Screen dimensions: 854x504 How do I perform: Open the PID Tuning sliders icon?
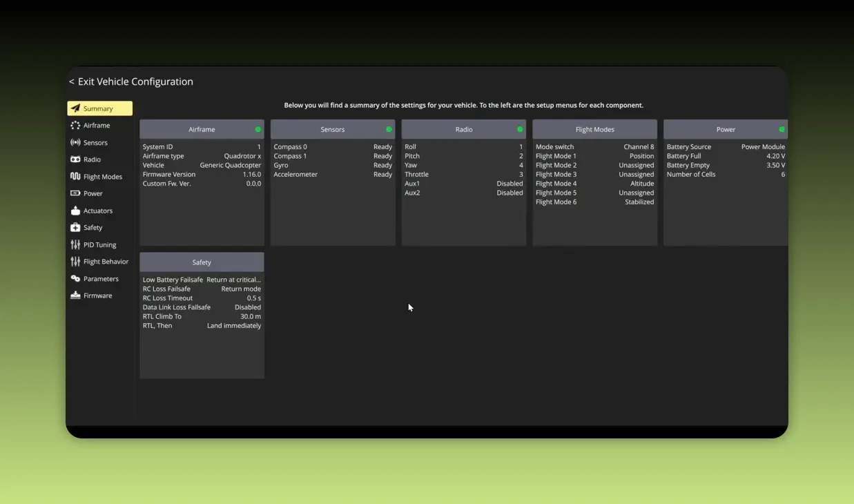(x=76, y=244)
